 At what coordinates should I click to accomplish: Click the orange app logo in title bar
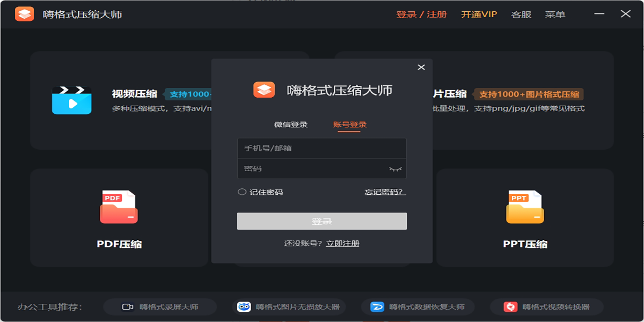pyautogui.click(x=24, y=14)
